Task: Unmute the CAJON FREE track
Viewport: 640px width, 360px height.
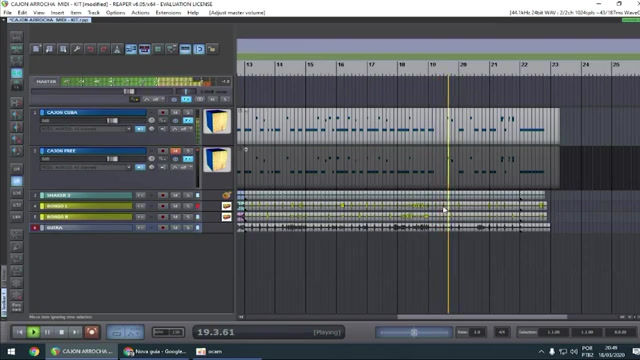Action: [x=176, y=151]
